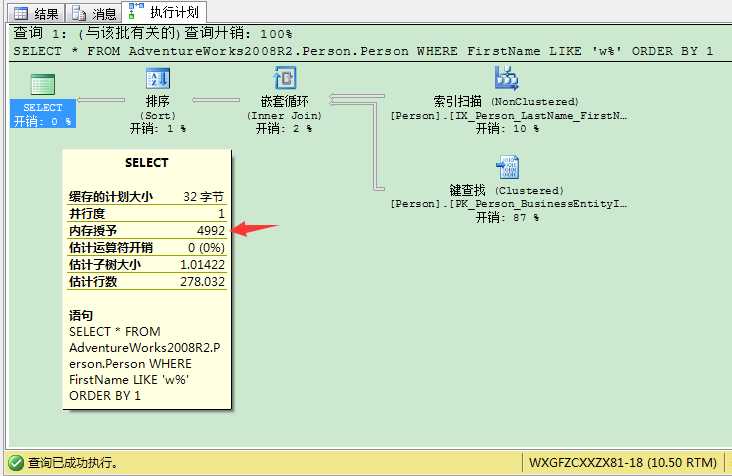Click the IX_Person_LastName_FirstN index name
732x476 pixels.
pyautogui.click(x=508, y=115)
